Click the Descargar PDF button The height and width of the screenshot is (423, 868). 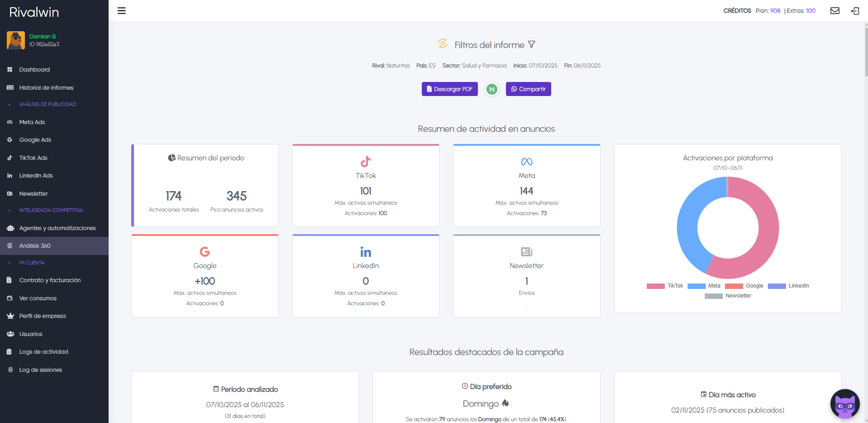coord(449,89)
